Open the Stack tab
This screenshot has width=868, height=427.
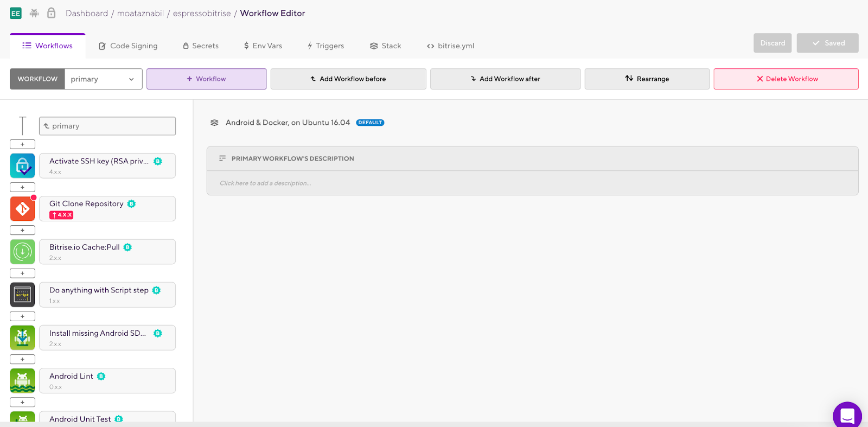pyautogui.click(x=386, y=46)
